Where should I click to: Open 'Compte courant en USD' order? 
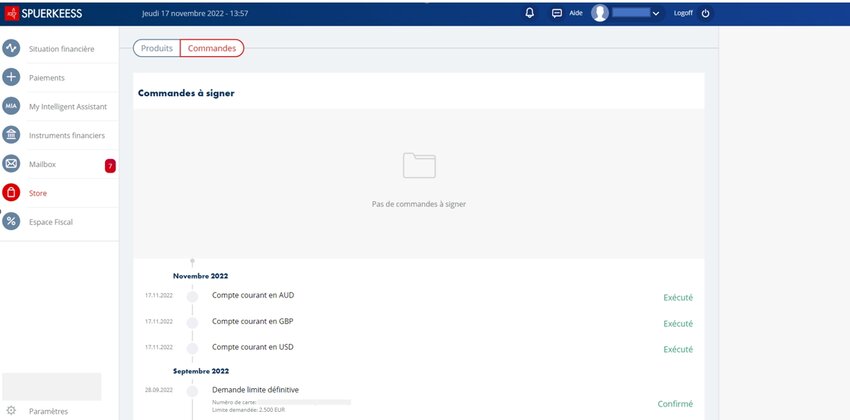click(253, 347)
